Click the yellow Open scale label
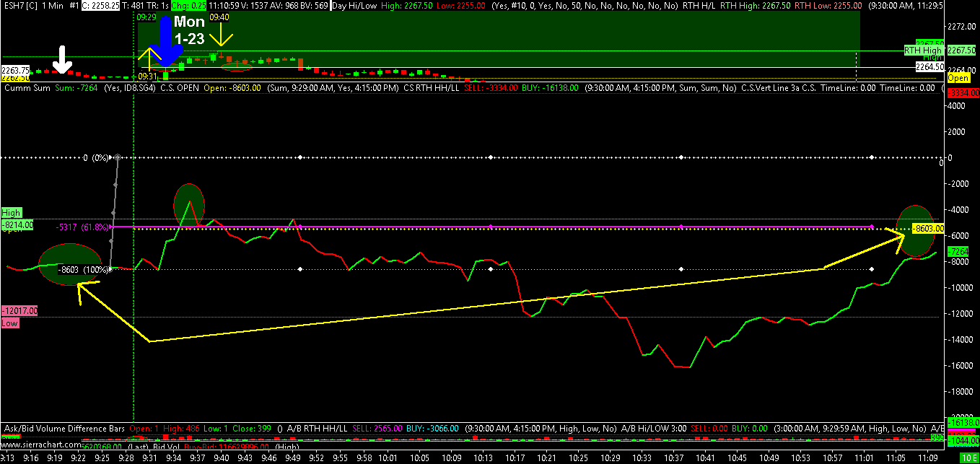 tap(958, 78)
